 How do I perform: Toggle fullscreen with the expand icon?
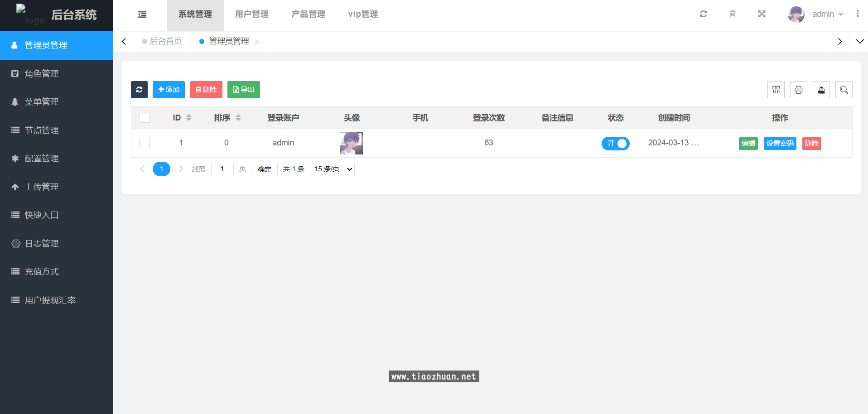click(x=762, y=14)
